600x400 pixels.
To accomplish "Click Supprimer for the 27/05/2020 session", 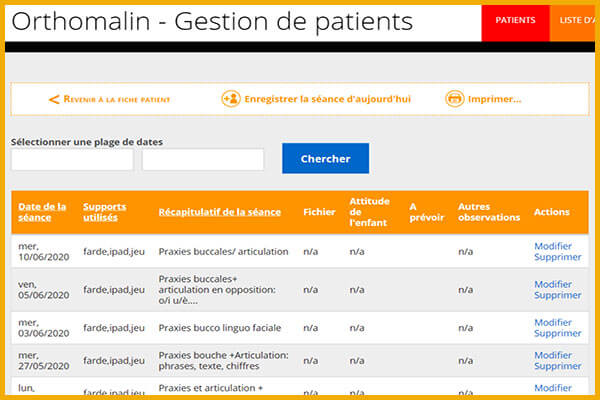I will 558,366.
